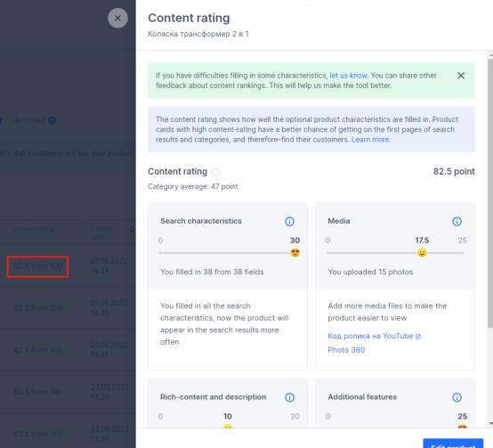Close the Content rating side panel
The height and width of the screenshot is (448, 493).
117,18
